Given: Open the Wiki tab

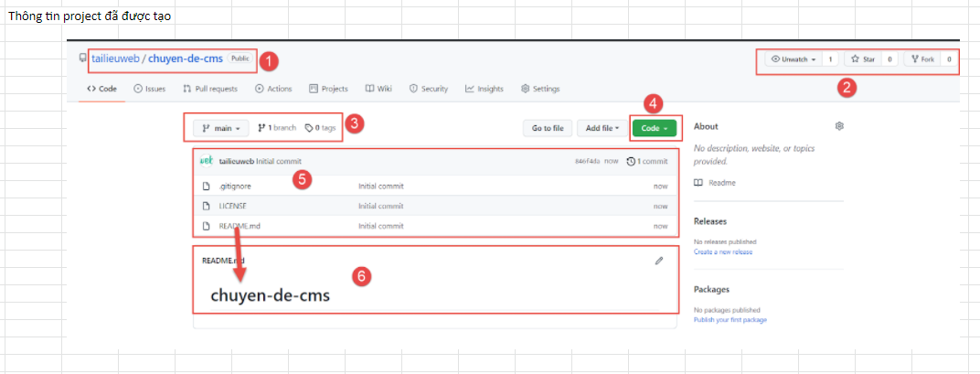Looking at the screenshot, I should click(x=378, y=89).
